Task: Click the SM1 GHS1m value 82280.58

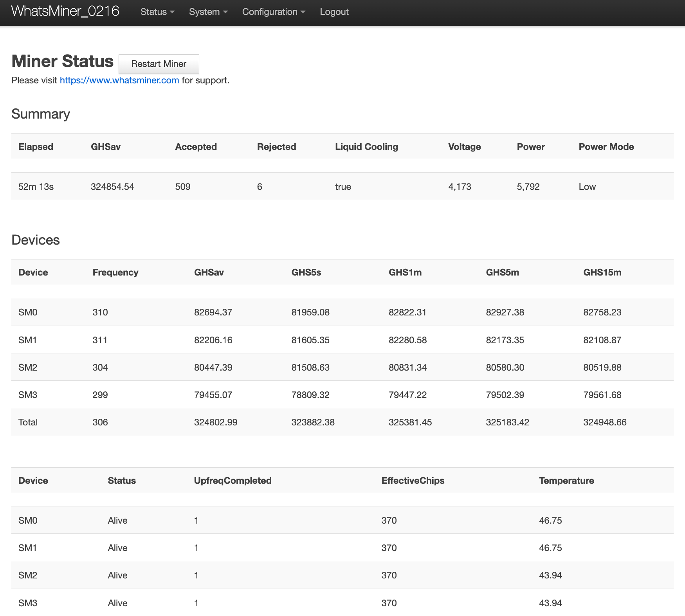Action: (x=408, y=340)
